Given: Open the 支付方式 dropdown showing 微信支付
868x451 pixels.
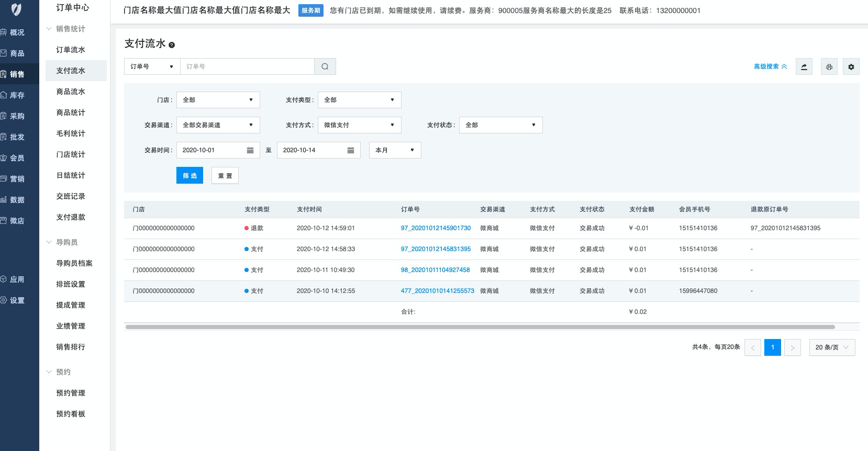Looking at the screenshot, I should (x=359, y=125).
